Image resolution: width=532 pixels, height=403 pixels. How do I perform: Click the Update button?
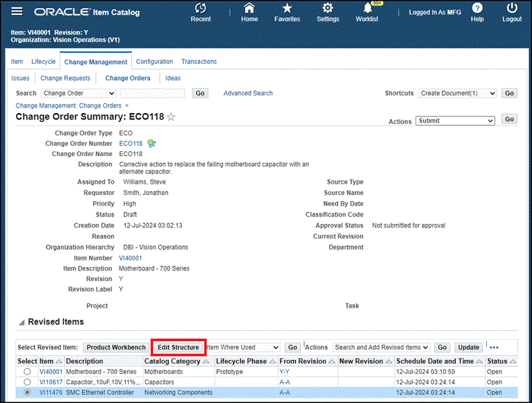469,347
